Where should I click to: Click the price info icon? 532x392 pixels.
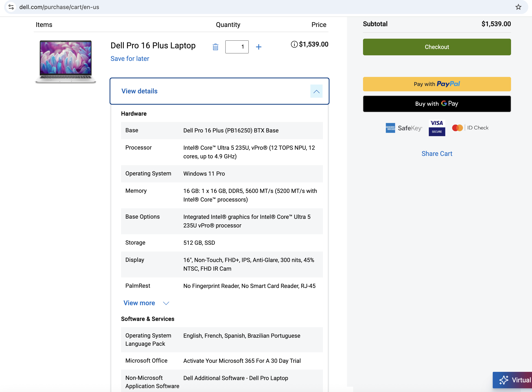[x=294, y=44]
